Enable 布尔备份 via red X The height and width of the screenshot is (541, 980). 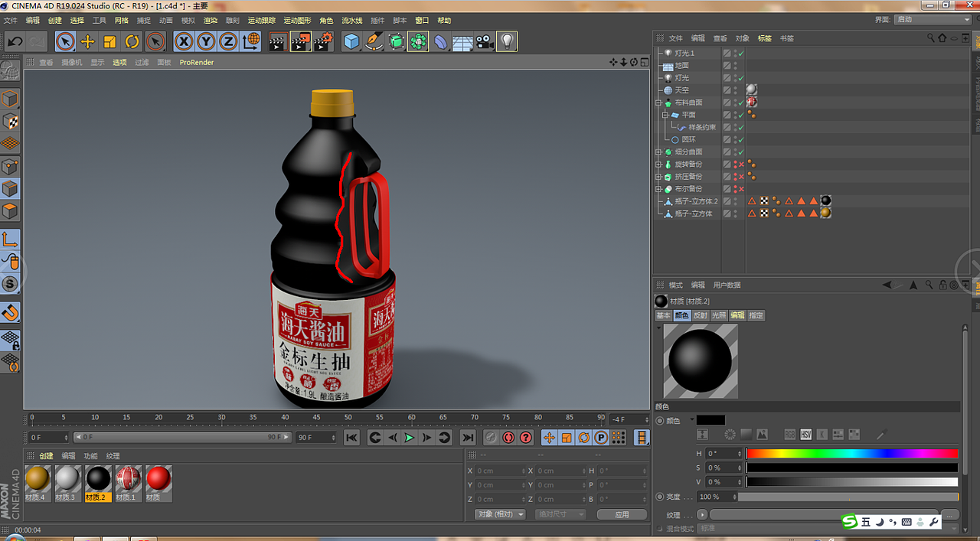tap(741, 188)
